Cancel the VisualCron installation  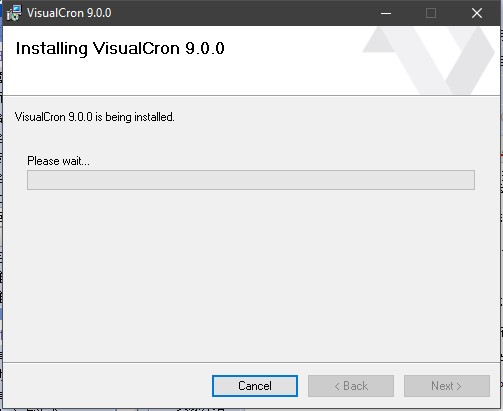[255, 386]
